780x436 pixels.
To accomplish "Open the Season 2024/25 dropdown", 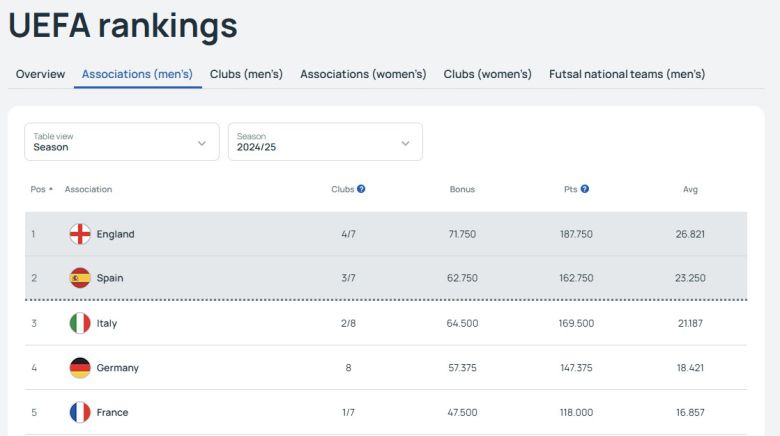I will tap(325, 142).
